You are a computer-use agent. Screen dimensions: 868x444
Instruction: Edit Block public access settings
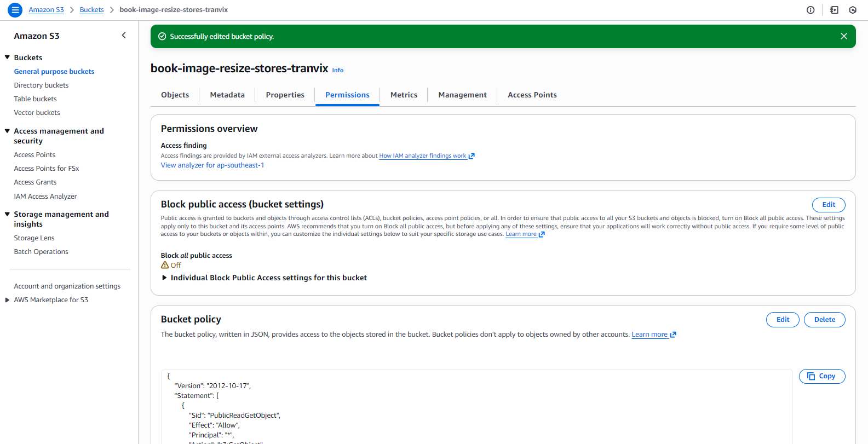[829, 205]
